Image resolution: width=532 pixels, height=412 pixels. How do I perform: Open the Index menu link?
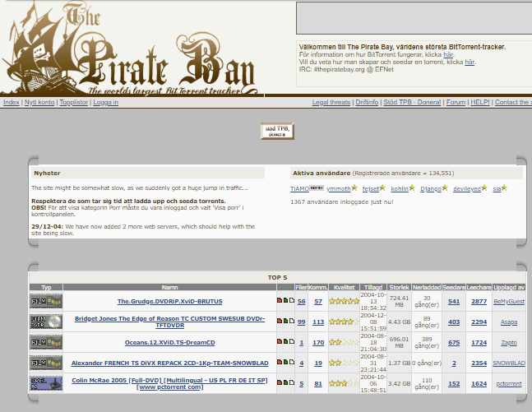pyautogui.click(x=12, y=102)
